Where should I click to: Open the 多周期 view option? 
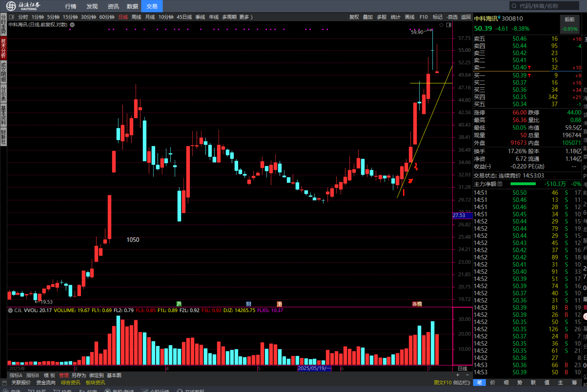(229, 17)
